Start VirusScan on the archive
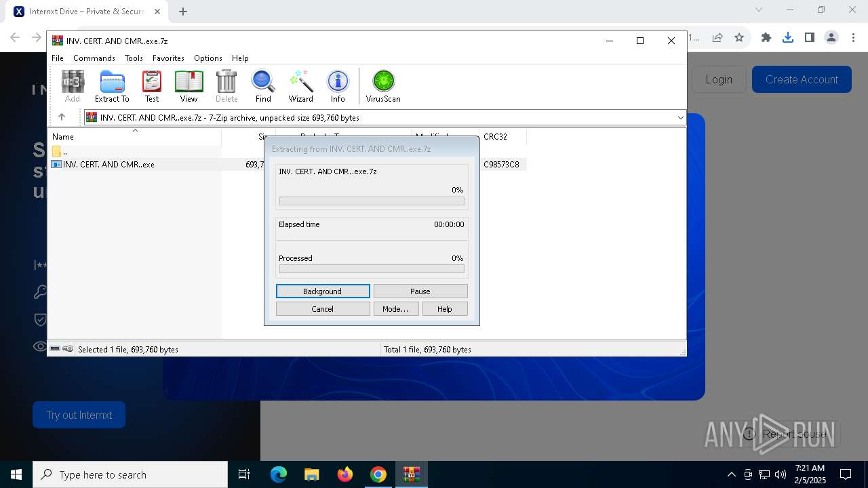This screenshot has width=868, height=488. tap(383, 86)
